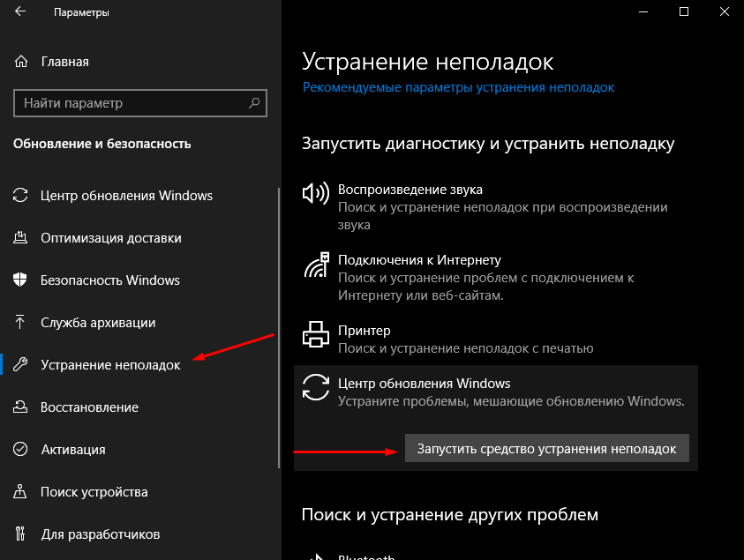The height and width of the screenshot is (560, 744).
Task: Click the locate-device icon beside Поиск устройства
Action: click(x=20, y=491)
